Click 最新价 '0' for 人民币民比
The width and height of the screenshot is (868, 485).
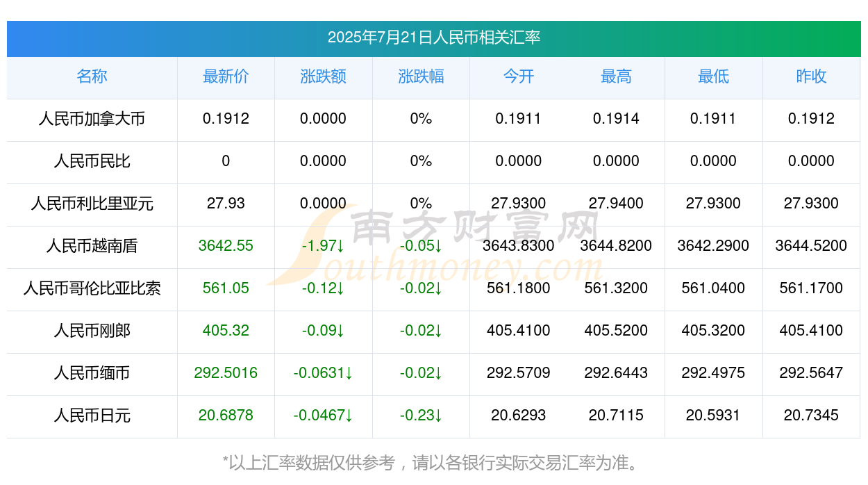point(226,161)
